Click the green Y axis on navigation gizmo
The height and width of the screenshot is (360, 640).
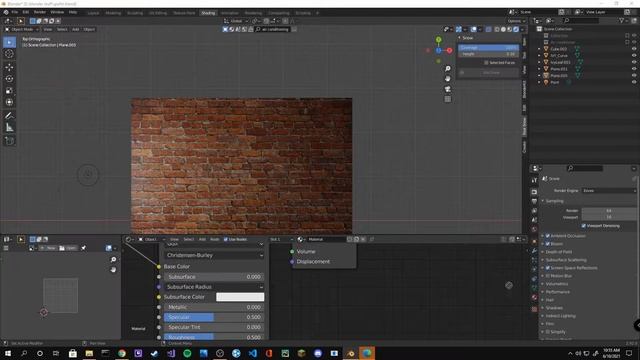coord(438,40)
